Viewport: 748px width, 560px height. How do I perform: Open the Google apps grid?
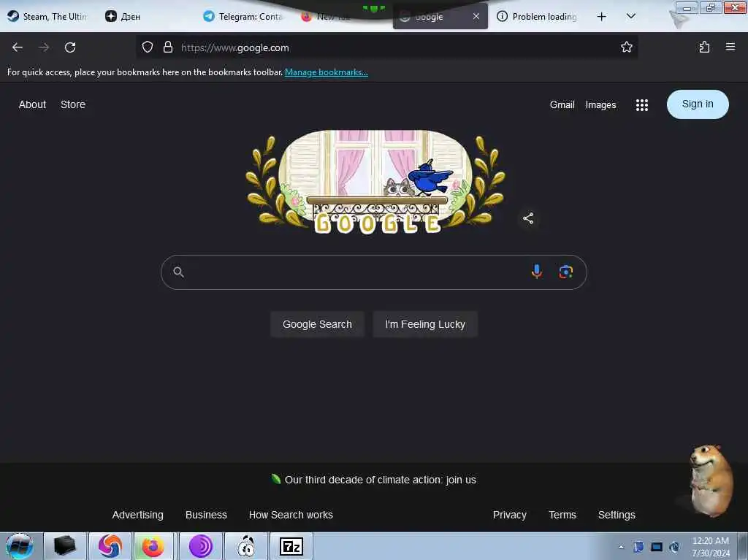pyautogui.click(x=641, y=105)
